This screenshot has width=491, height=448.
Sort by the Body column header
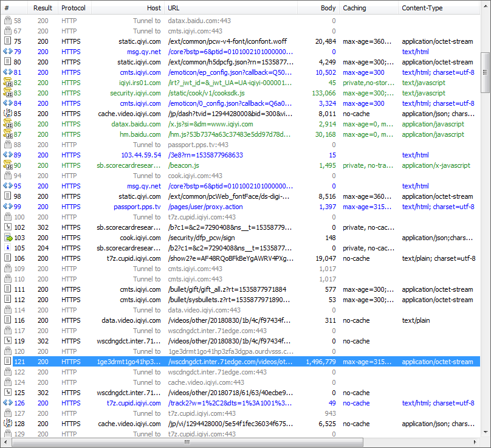click(318, 8)
